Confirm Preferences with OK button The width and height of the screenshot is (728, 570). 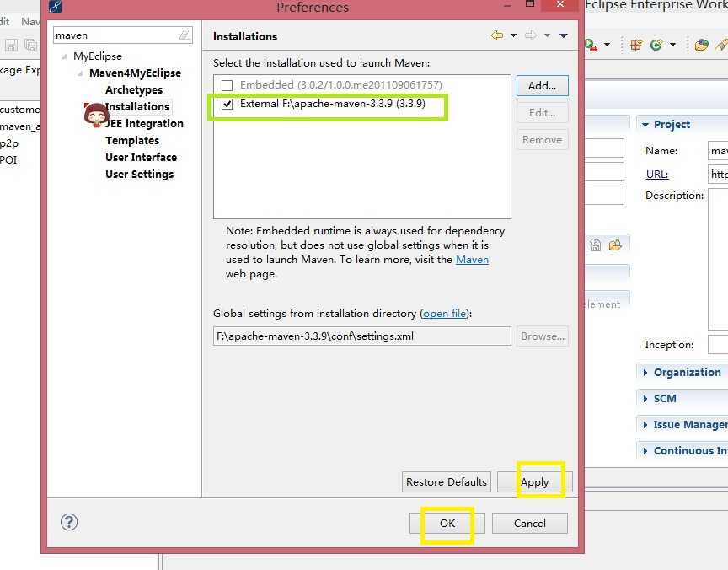447,523
